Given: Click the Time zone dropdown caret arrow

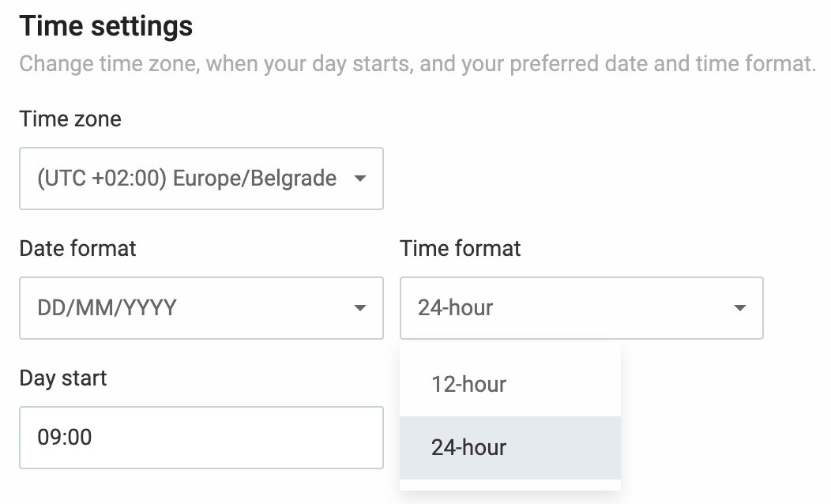Looking at the screenshot, I should pos(359,179).
